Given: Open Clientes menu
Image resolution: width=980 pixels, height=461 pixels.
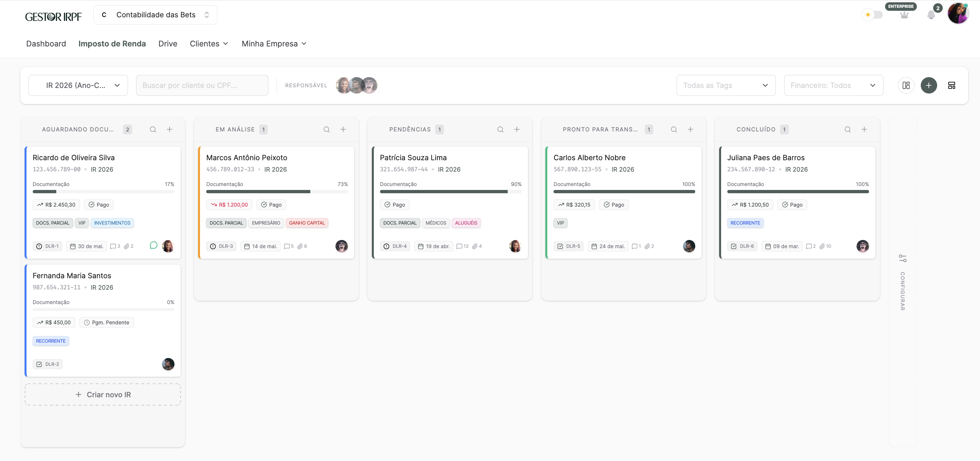Looking at the screenshot, I should pos(209,44).
